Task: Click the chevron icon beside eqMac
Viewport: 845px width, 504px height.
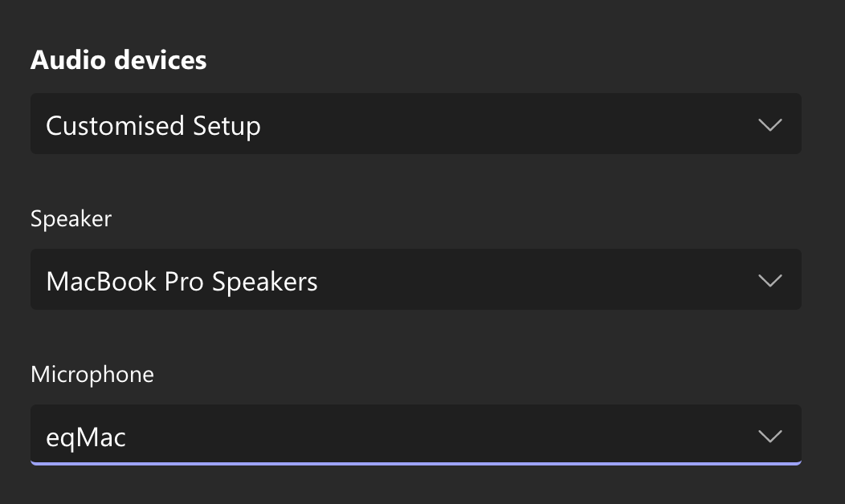Action: pos(769,437)
